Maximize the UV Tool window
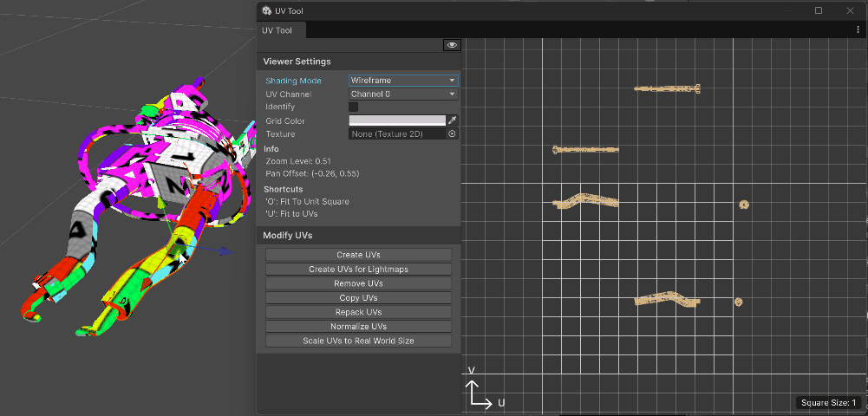The width and height of the screenshot is (868, 416). (818, 10)
